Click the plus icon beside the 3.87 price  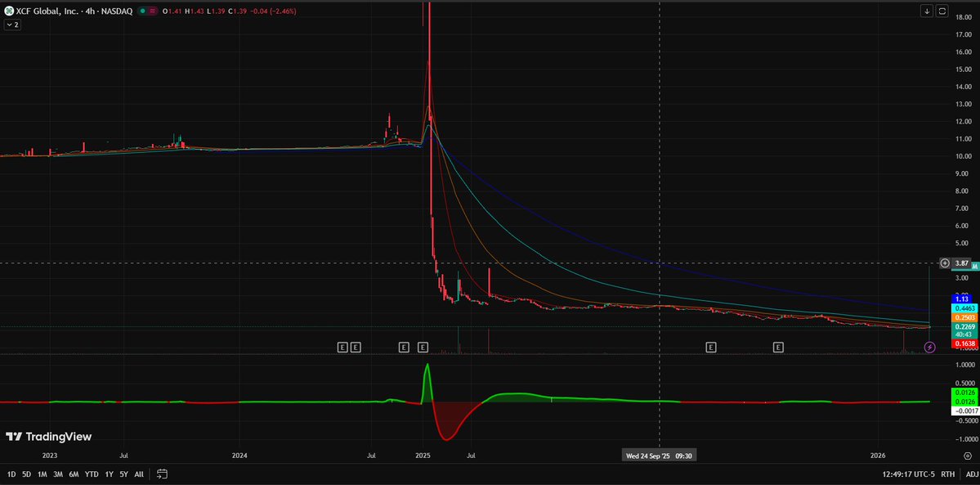click(945, 263)
